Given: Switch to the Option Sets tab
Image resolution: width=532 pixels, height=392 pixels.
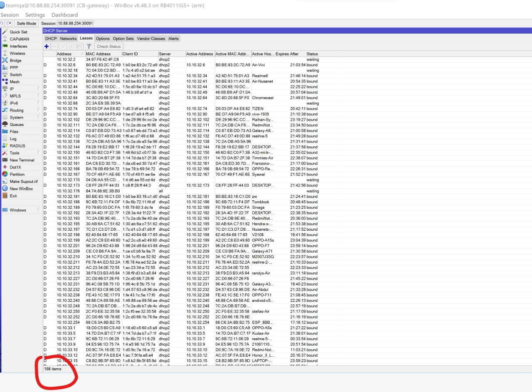Looking at the screenshot, I should tap(123, 39).
